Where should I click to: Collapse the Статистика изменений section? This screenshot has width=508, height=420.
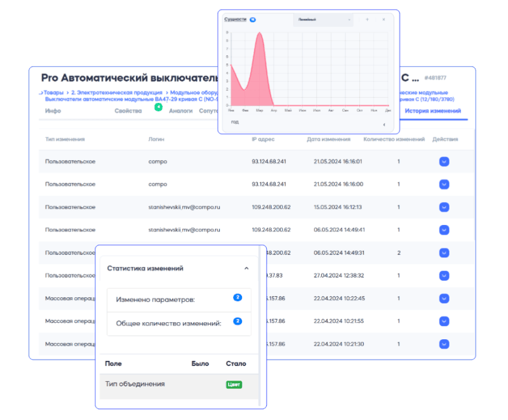246,269
